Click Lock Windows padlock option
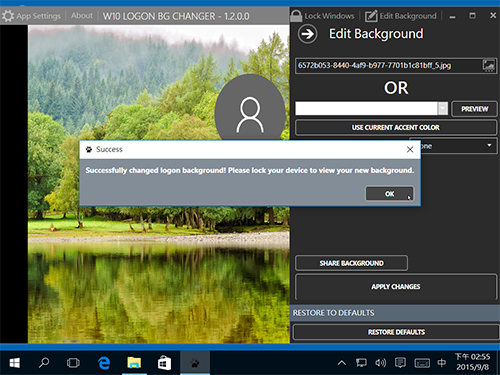Screen dimensions: 500x375 [322, 16]
